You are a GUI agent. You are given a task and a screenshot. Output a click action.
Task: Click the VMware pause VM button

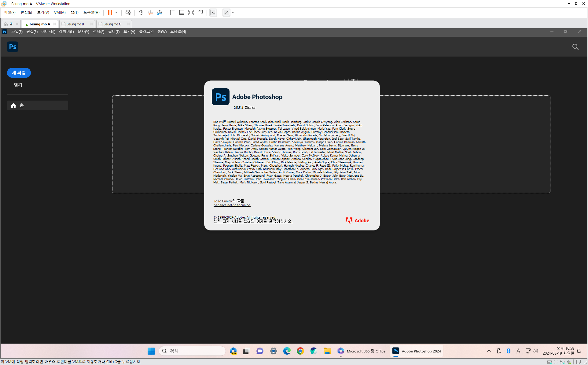pos(110,13)
